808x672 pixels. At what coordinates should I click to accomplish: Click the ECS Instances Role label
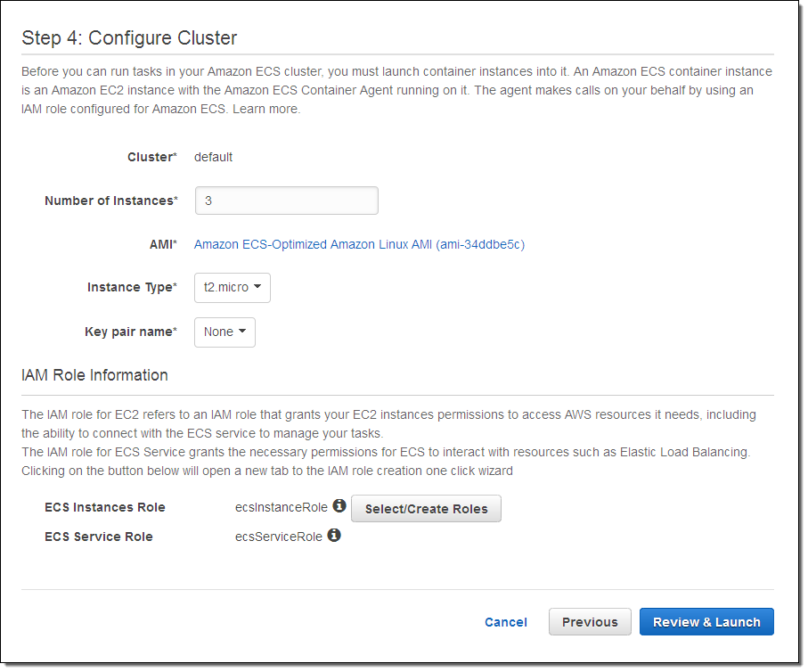[x=104, y=508]
